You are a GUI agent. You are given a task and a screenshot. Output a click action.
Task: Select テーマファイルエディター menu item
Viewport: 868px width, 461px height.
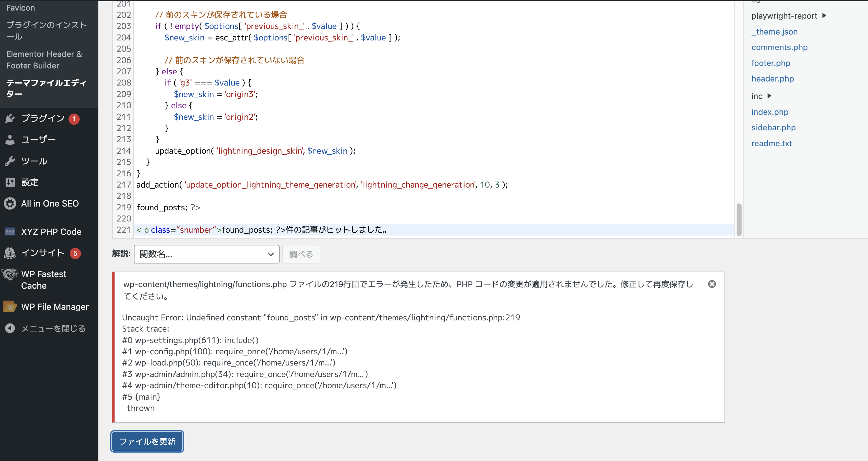tap(46, 88)
